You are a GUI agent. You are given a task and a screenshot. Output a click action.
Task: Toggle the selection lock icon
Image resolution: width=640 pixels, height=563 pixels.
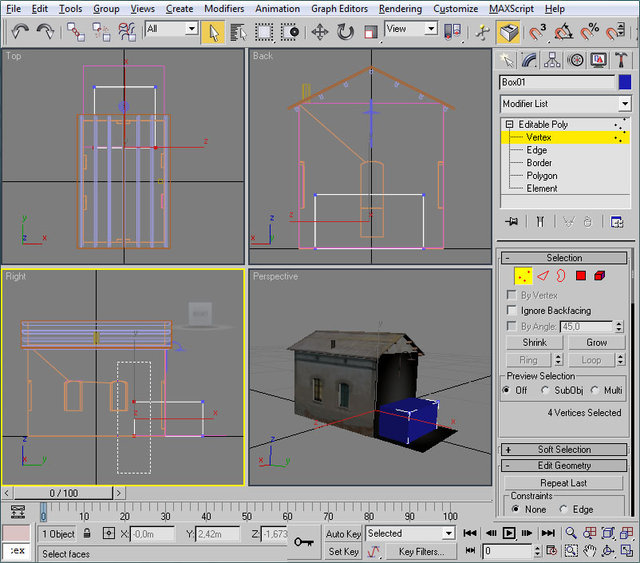pyautogui.click(x=87, y=534)
